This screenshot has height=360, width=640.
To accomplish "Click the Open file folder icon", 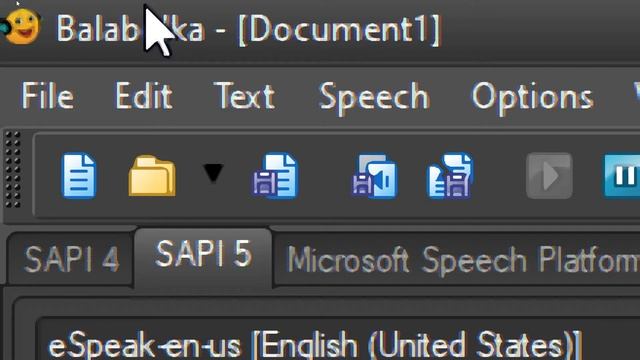I will click(152, 176).
